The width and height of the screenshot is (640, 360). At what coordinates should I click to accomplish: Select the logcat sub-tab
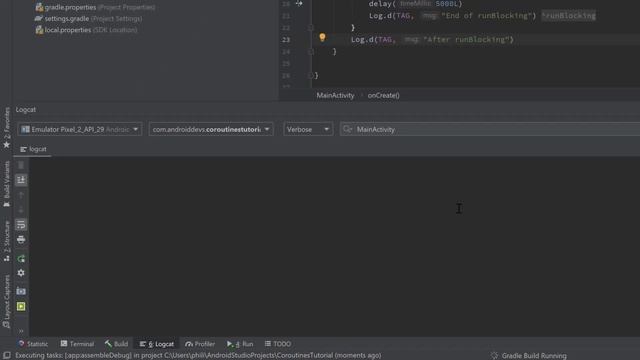[33, 149]
